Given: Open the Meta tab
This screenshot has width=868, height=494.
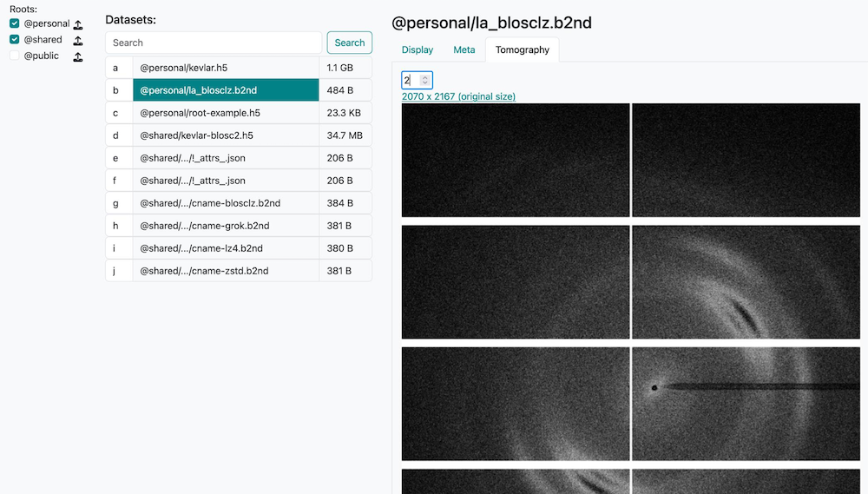Looking at the screenshot, I should click(464, 49).
